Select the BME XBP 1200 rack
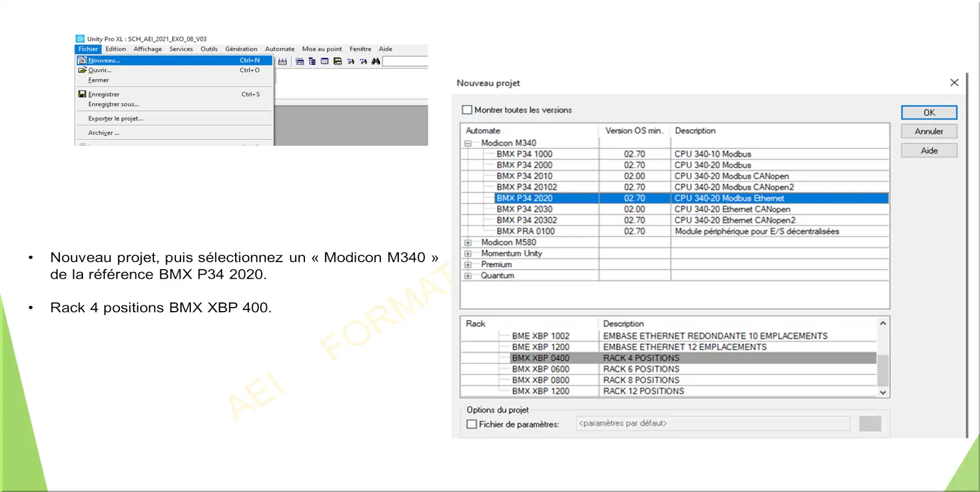Screen dimensions: 980x492 point(669,347)
